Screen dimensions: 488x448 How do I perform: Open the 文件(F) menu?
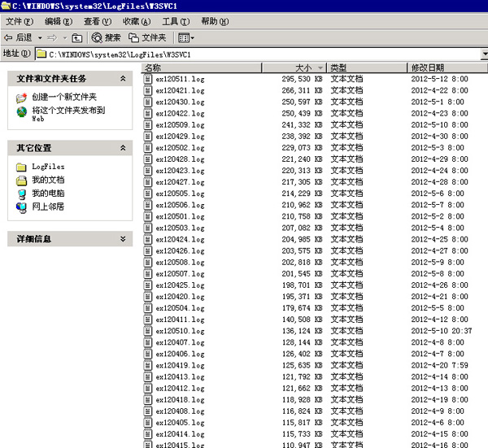point(20,21)
